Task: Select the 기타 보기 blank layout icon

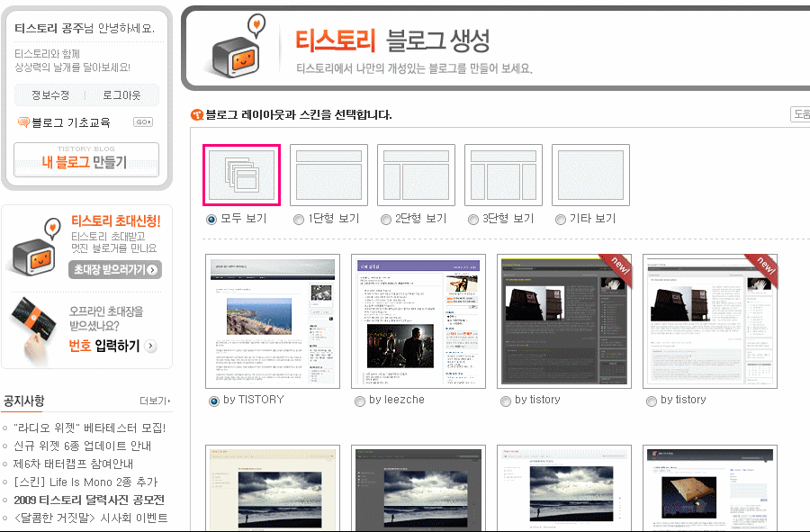Action: [590, 175]
